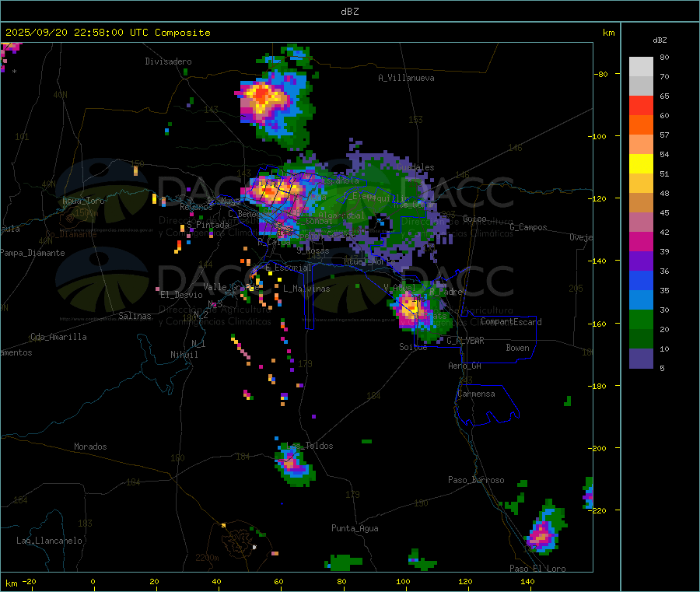Click the Punta_Agua location label
The width and height of the screenshot is (700, 592).
click(355, 528)
